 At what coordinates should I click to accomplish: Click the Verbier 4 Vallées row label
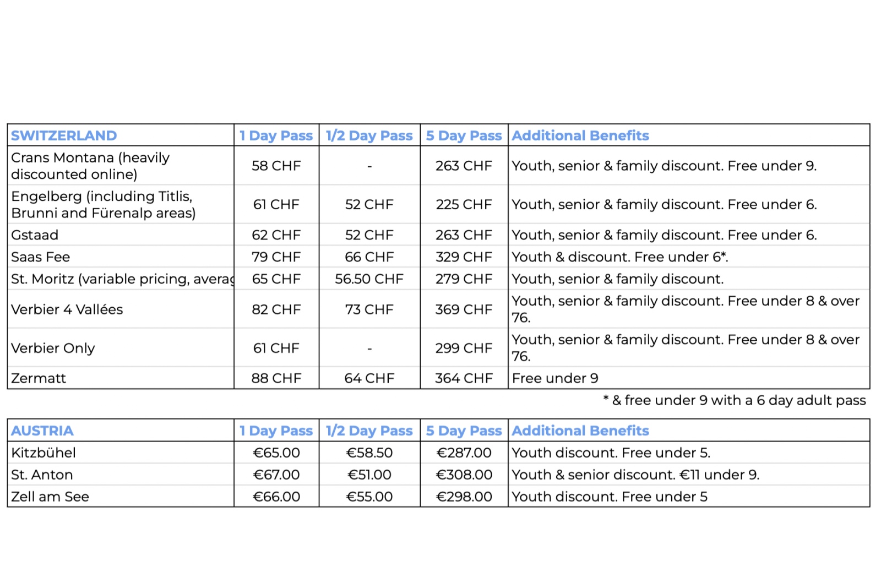pyautogui.click(x=67, y=309)
